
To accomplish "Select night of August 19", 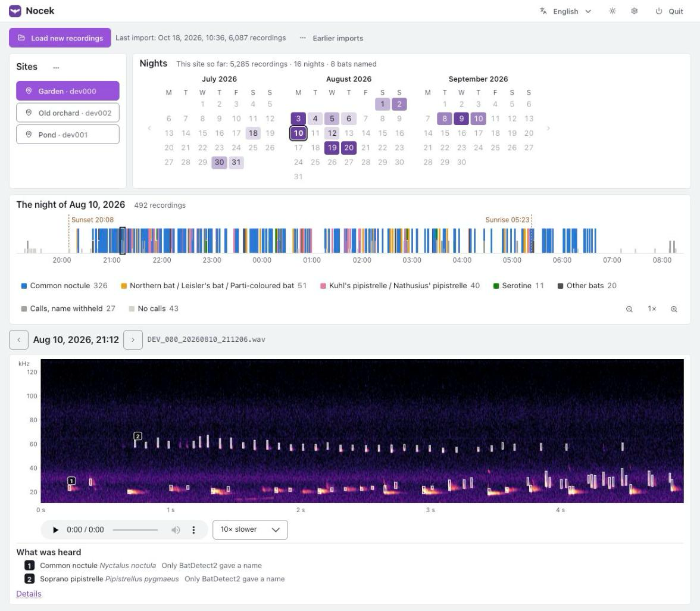I will pyautogui.click(x=332, y=148).
